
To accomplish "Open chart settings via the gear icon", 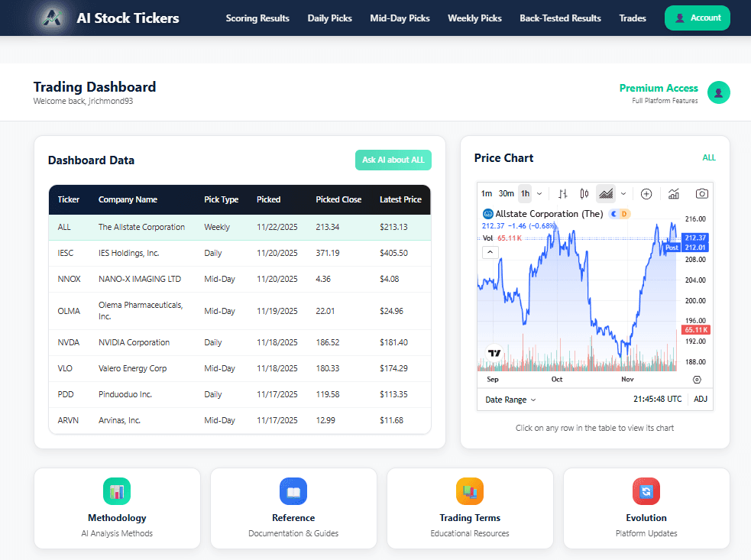I will pyautogui.click(x=696, y=378).
